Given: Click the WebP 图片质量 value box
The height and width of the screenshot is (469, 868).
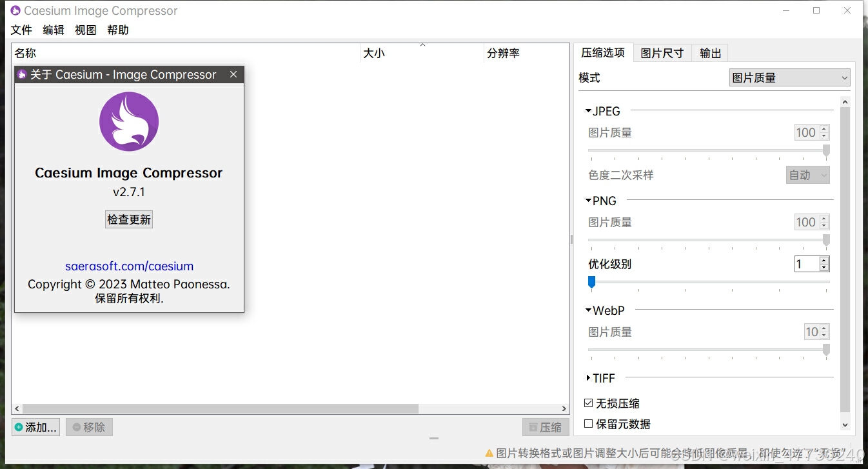Looking at the screenshot, I should [811, 332].
